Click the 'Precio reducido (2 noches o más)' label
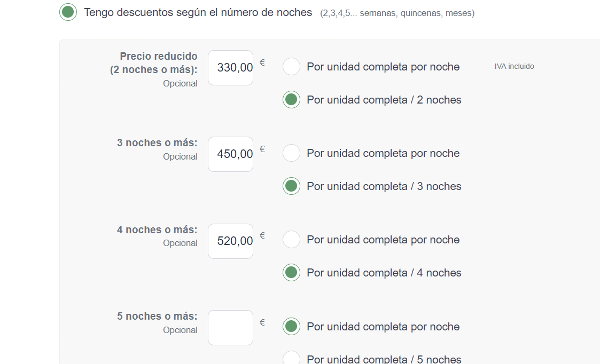This screenshot has width=600, height=364. [154, 62]
